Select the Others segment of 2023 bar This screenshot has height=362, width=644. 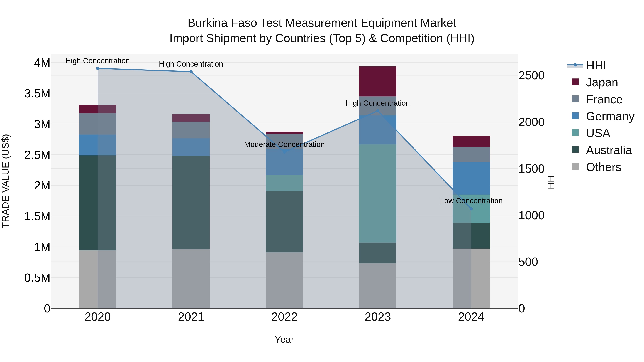pos(378,286)
